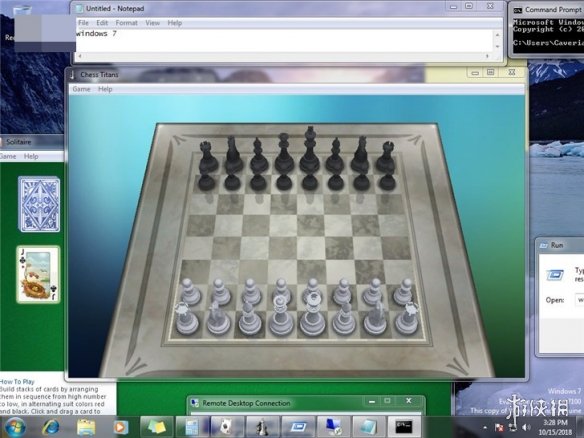The image size is (584, 438).
Task: Open Chess Titans from the taskbar chess icon
Action: click(x=262, y=427)
